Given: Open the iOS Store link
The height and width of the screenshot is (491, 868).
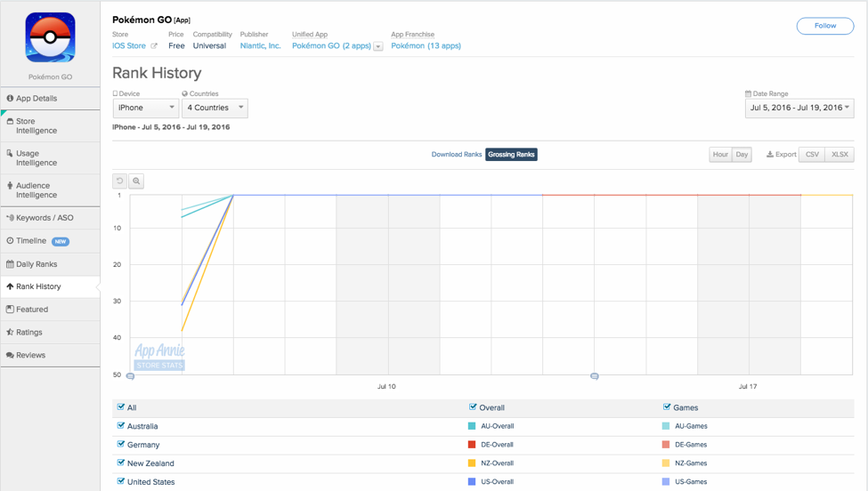Looking at the screenshot, I should [x=129, y=46].
